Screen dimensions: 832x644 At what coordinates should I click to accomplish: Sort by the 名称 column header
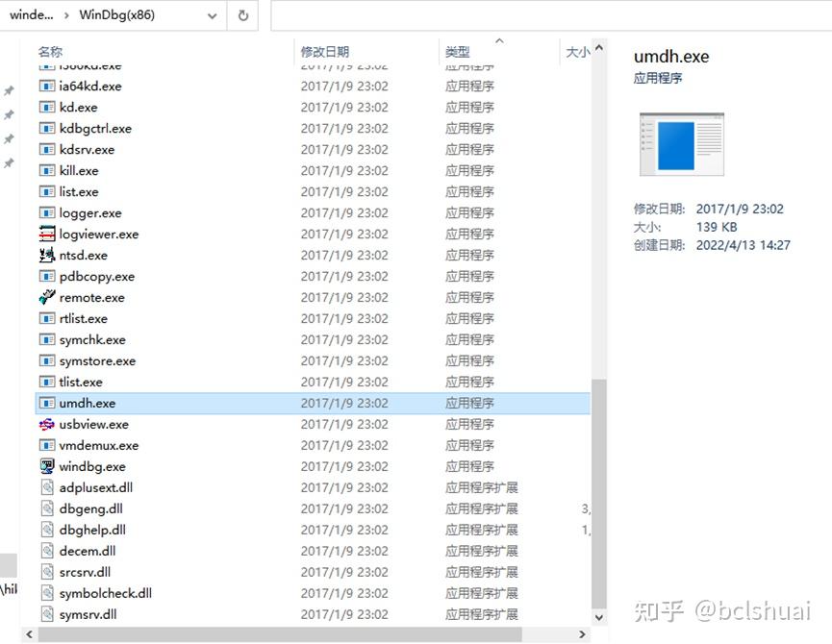point(50,52)
